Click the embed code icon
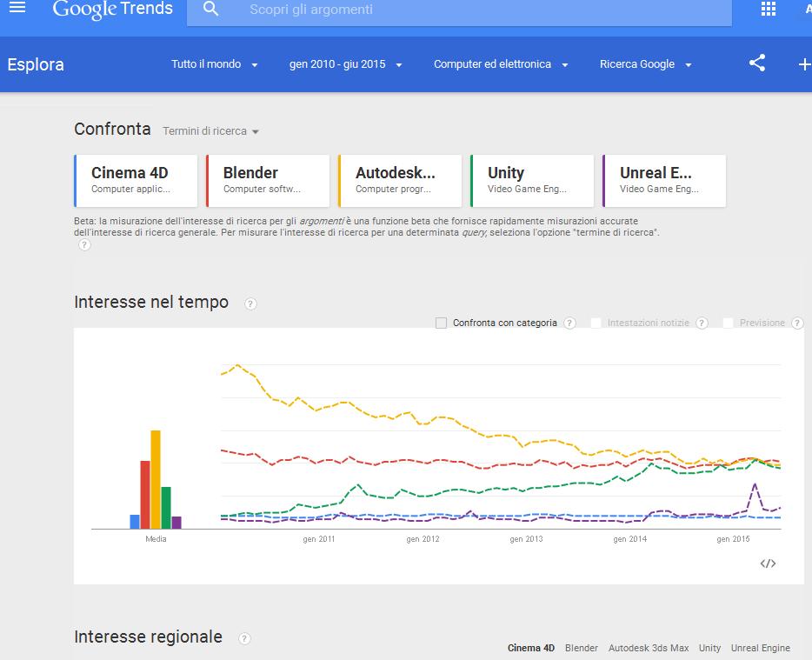Screen dimensions: 812x660 (x=768, y=563)
